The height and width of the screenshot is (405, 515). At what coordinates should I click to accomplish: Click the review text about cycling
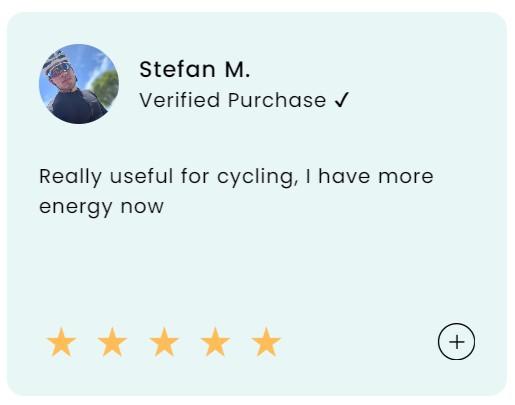(x=236, y=191)
